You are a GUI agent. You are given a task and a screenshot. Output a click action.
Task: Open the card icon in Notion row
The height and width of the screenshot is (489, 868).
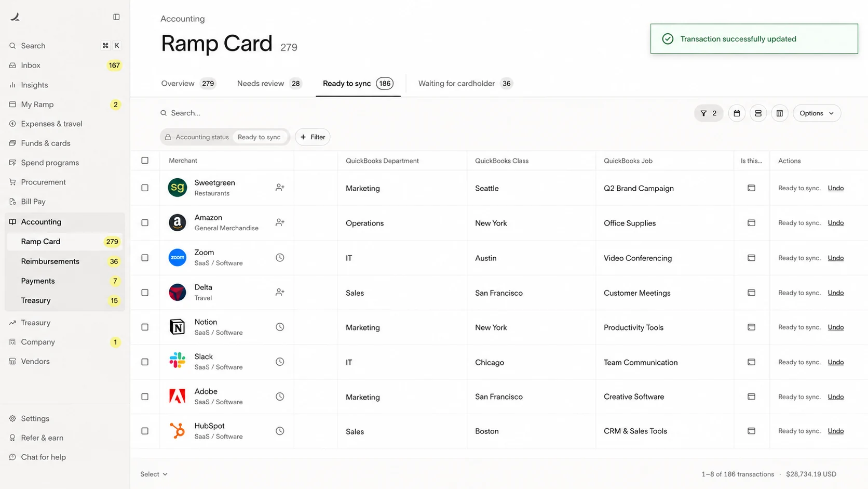coord(751,327)
